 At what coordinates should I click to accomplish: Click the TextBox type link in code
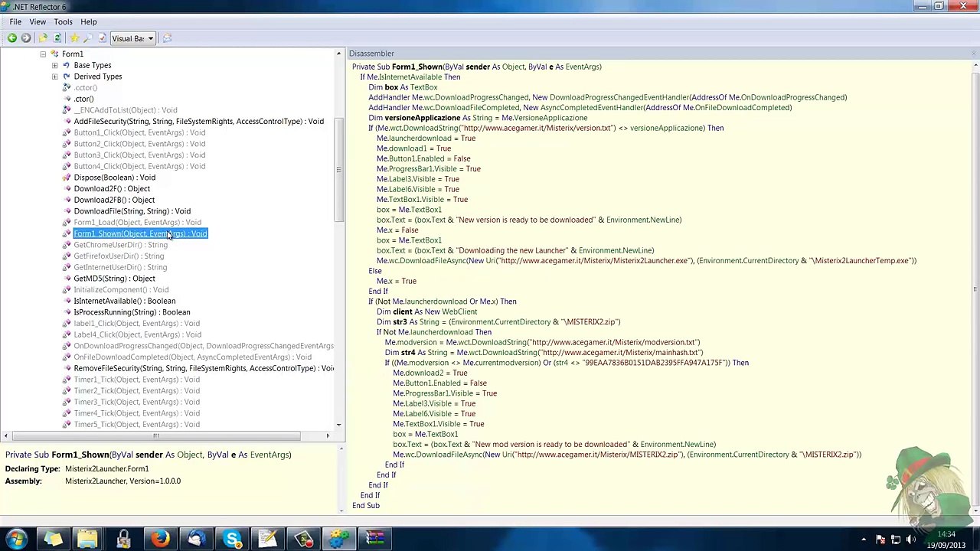[x=424, y=87]
